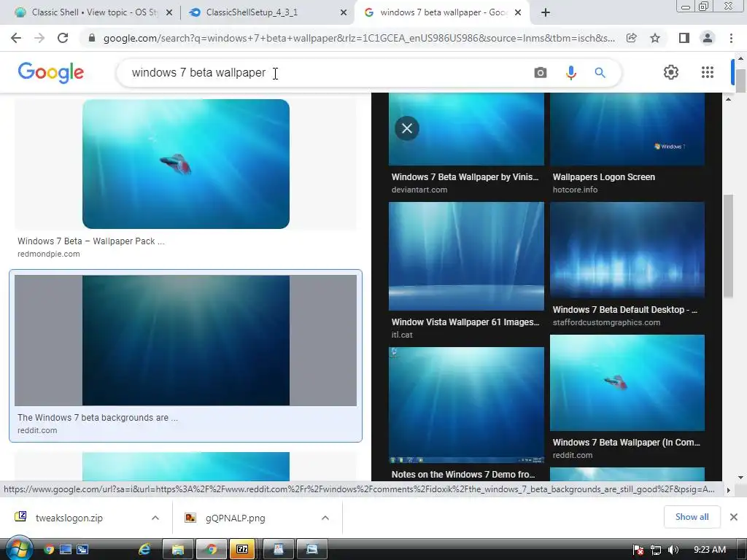Viewport: 747px width, 560px height.
Task: Search by image using camera icon
Action: coord(541,73)
